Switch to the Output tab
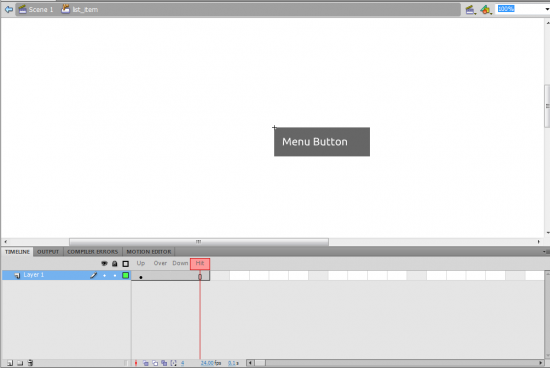550x368 pixels. pos(48,252)
